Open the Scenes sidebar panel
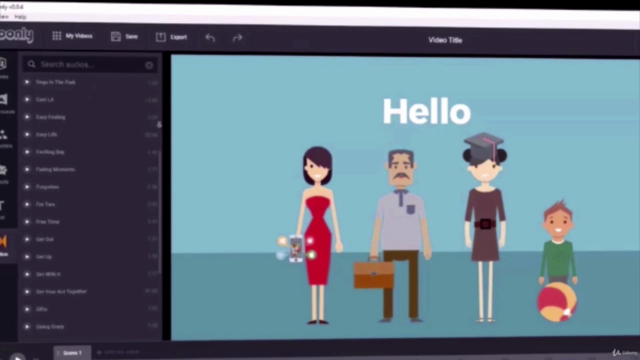This screenshot has width=640, height=360. pos(3,68)
